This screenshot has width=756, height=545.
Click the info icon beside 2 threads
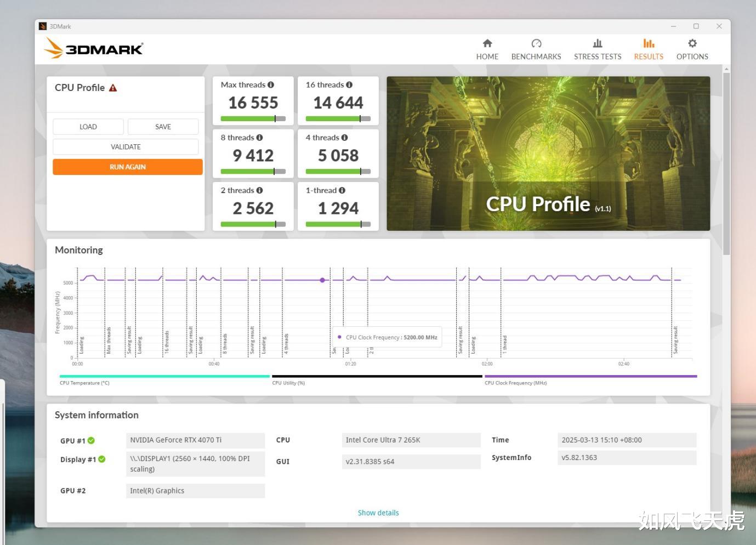coord(259,190)
